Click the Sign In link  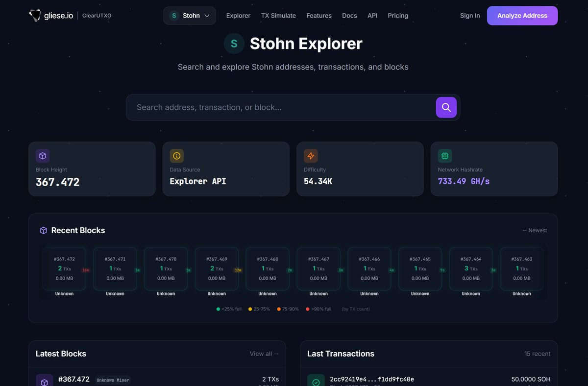tap(470, 16)
